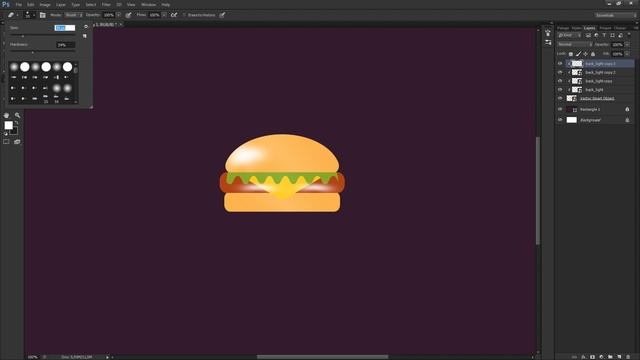
Task: Open the Flow slider arrow
Action: (164, 15)
